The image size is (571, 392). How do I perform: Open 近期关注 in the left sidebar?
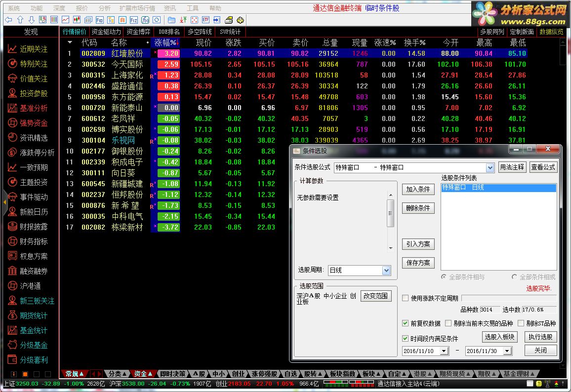pyautogui.click(x=28, y=49)
